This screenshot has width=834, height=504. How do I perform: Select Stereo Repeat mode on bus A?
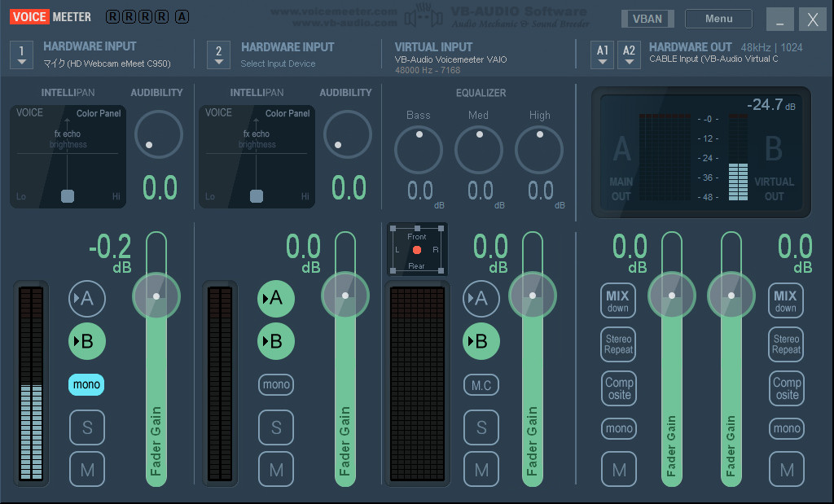point(619,344)
